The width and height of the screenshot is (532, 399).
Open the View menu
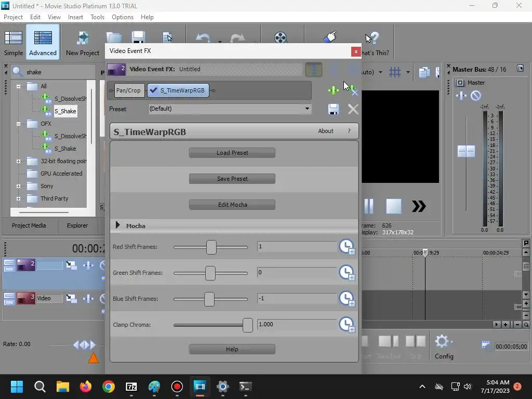54,17
